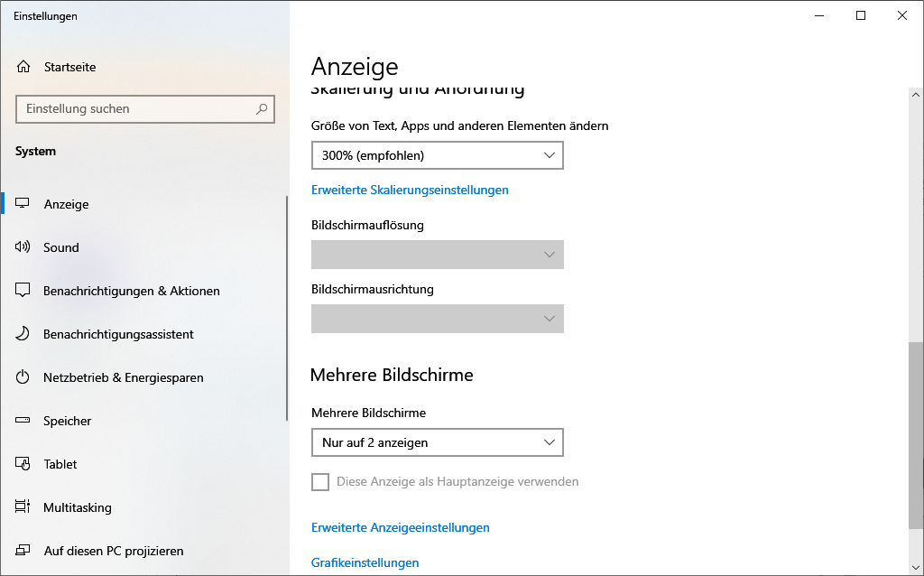Screen dimensions: 924x576
Task: Click the Benachrichtigungsassistent moon icon
Action: click(23, 334)
